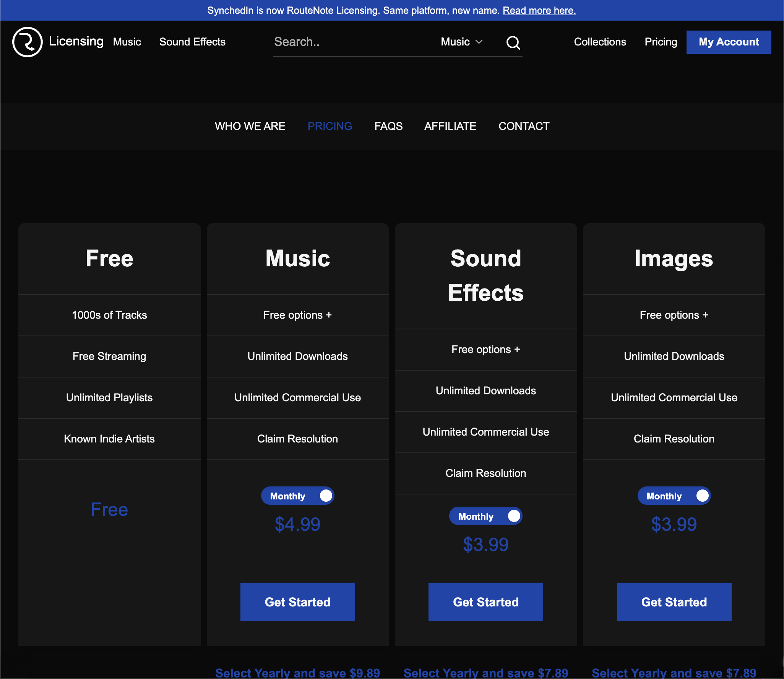
Task: Open the Music search category dropdown
Action: pos(461,42)
